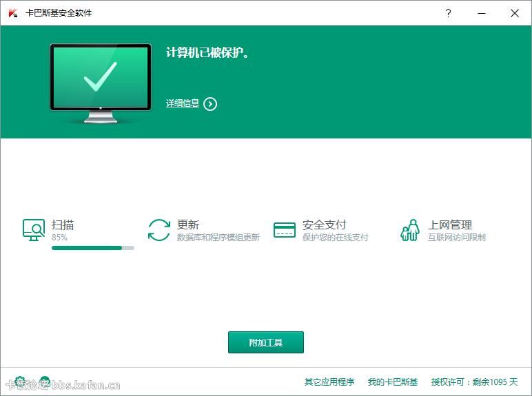
Task: Click the 附加工具 (Additional Tools) button
Action: 266,342
